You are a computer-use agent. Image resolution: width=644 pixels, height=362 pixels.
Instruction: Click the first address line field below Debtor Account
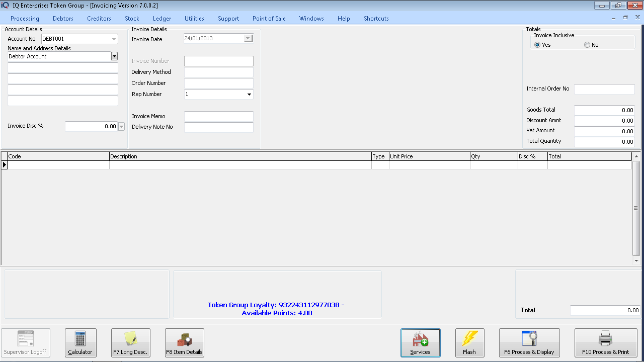coord(63,68)
